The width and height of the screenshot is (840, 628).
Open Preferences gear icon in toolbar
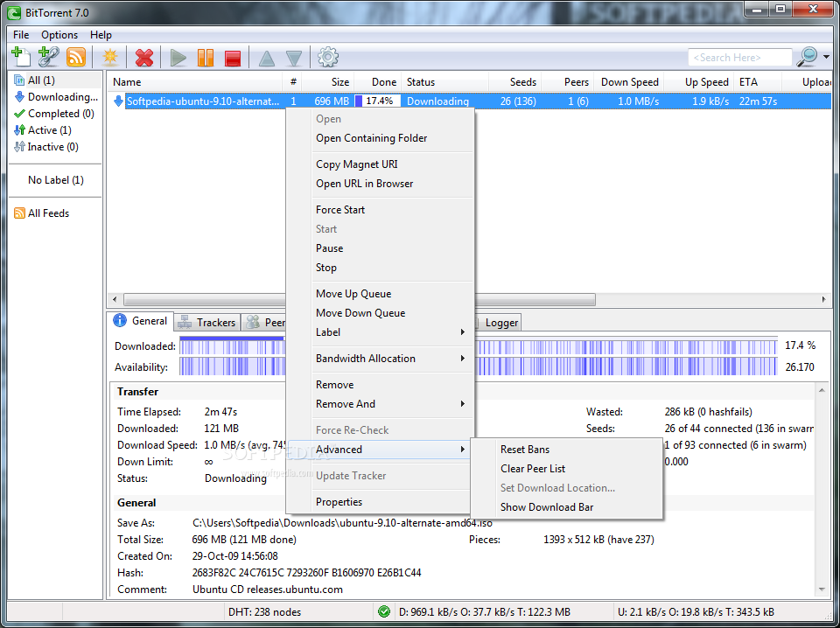click(x=328, y=58)
